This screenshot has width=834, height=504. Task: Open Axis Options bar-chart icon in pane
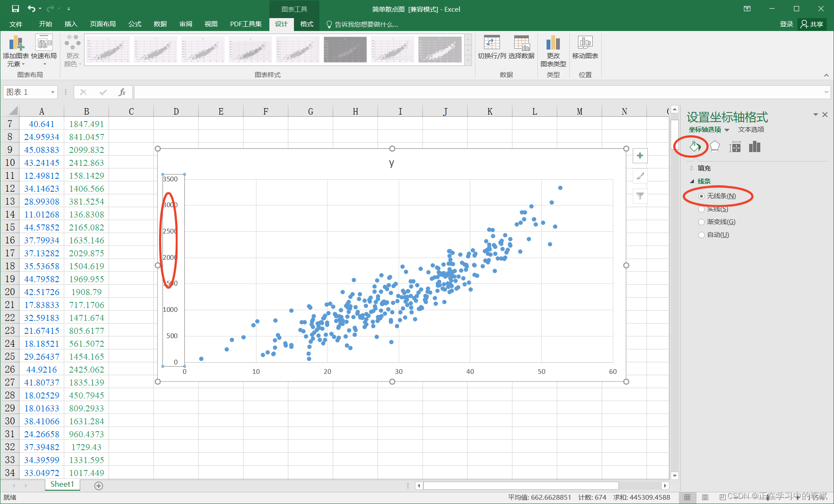click(x=755, y=147)
